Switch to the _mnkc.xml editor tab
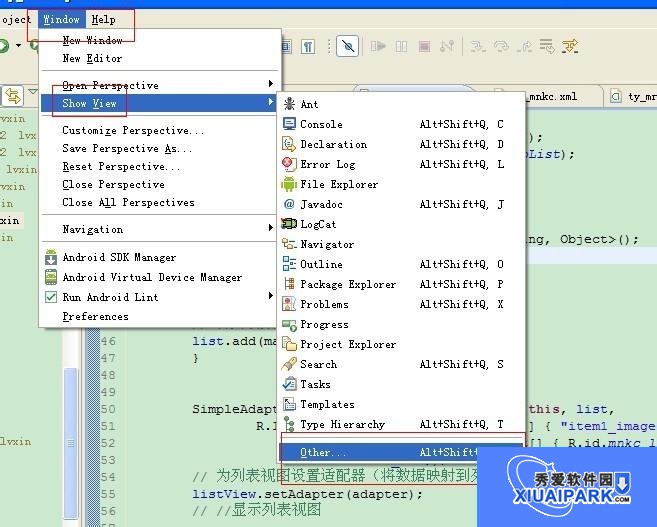The width and height of the screenshot is (657, 527). [553, 97]
